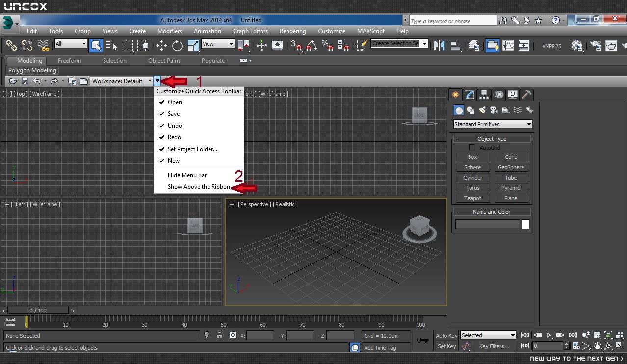This screenshot has width=627, height=364.
Task: Open the Selected key filter dropdown
Action: click(x=488, y=335)
